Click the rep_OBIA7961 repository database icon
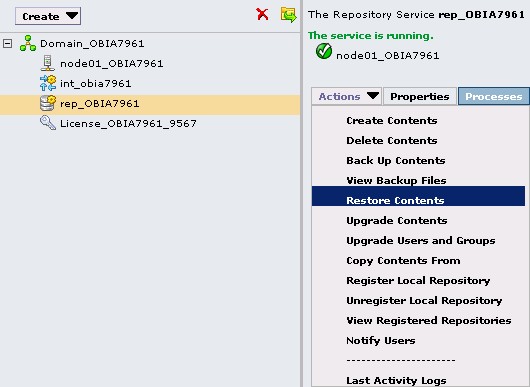Screen dimensions: 530x387 tap(48, 103)
